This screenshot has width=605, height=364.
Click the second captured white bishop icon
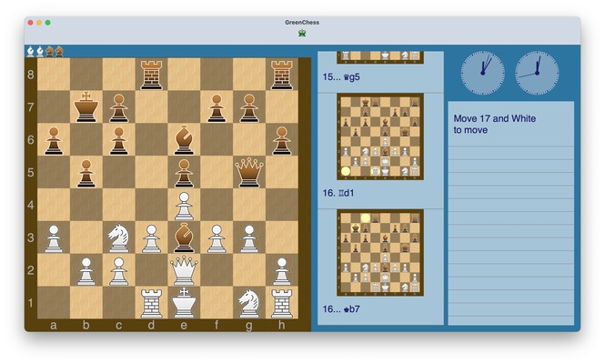pos(40,51)
